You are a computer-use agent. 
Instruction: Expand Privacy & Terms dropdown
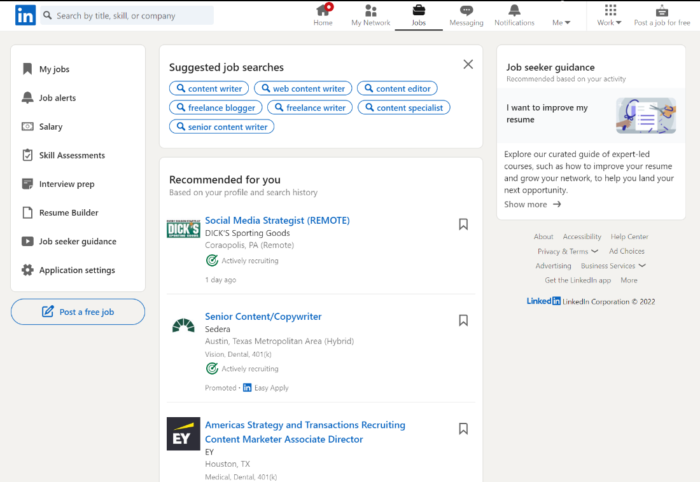tap(567, 251)
